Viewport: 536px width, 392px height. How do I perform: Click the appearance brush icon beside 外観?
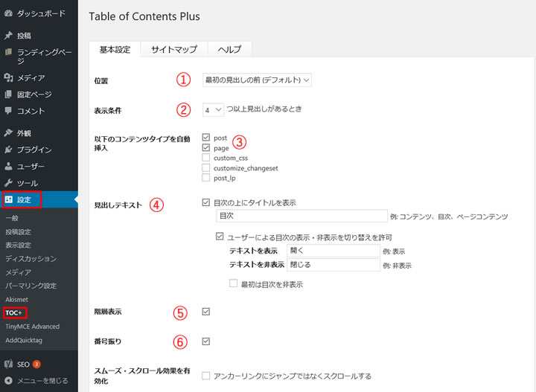pyautogui.click(x=8, y=133)
